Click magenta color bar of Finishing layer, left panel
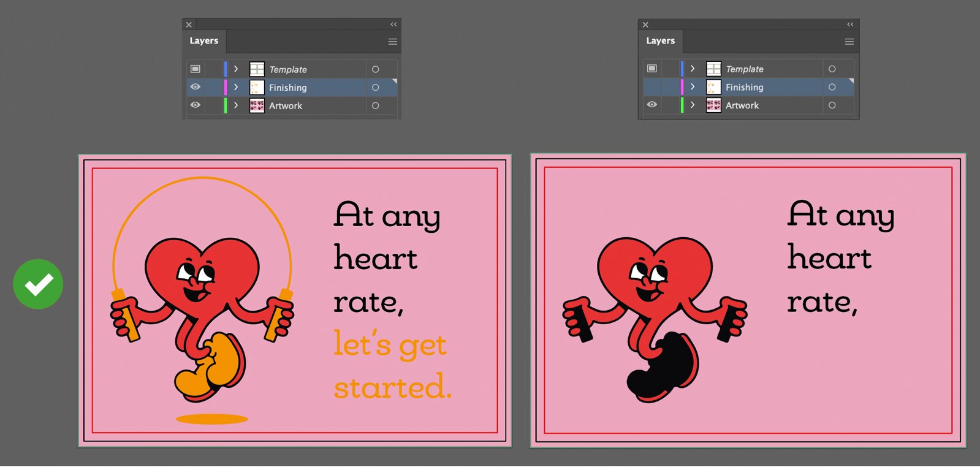The width and height of the screenshot is (980, 467). point(226,88)
